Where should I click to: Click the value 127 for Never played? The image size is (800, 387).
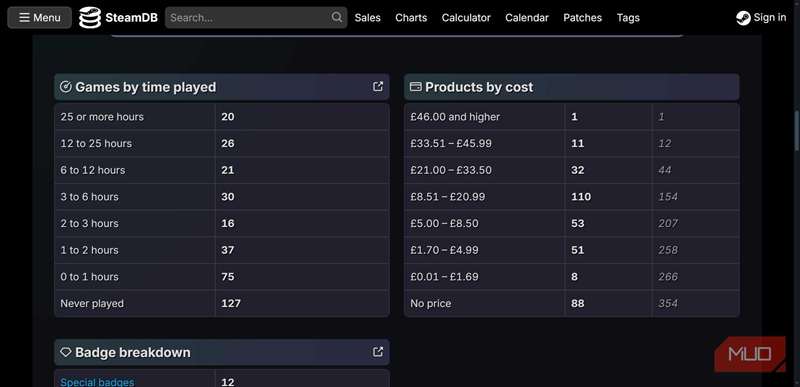click(x=231, y=303)
